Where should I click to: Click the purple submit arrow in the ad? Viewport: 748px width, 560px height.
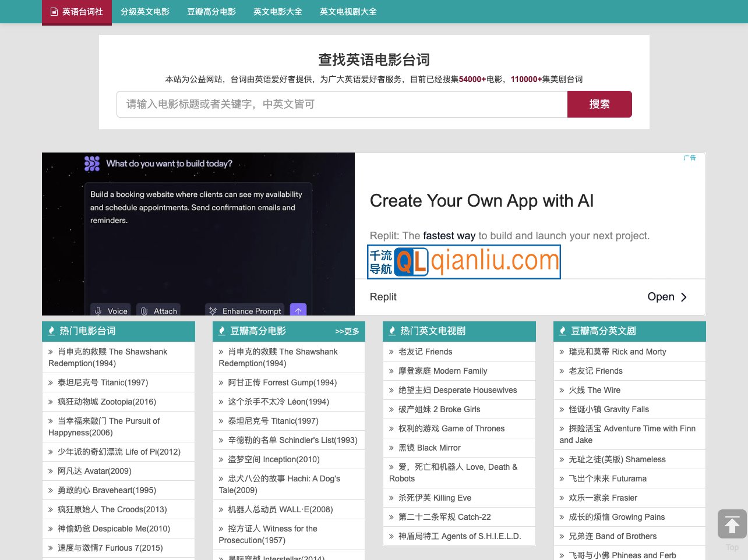point(298,310)
